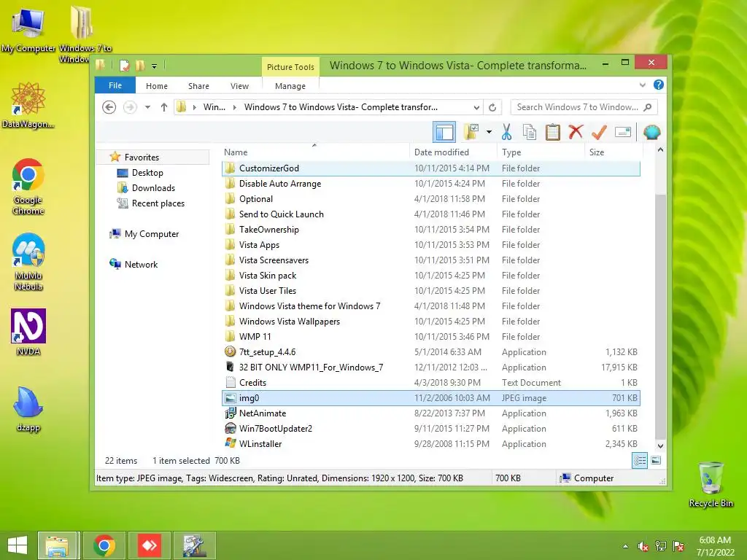The image size is (747, 560).
Task: Click the search box for this folder
Action: (x=584, y=107)
